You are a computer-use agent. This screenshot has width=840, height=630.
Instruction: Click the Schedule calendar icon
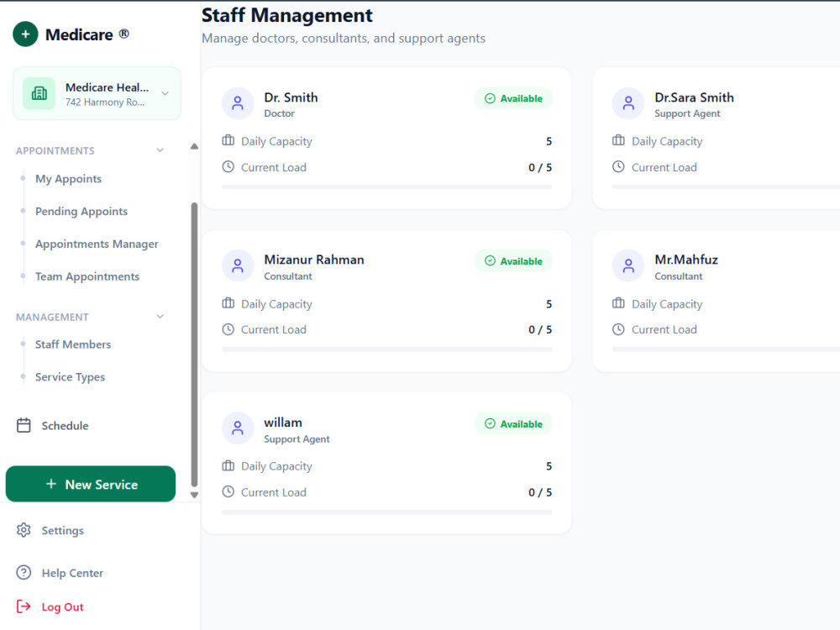pyautogui.click(x=24, y=425)
